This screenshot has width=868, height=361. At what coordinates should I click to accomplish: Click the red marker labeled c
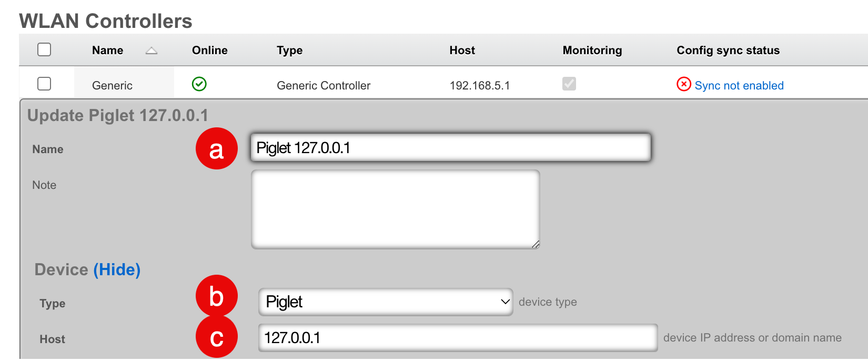pos(217,337)
